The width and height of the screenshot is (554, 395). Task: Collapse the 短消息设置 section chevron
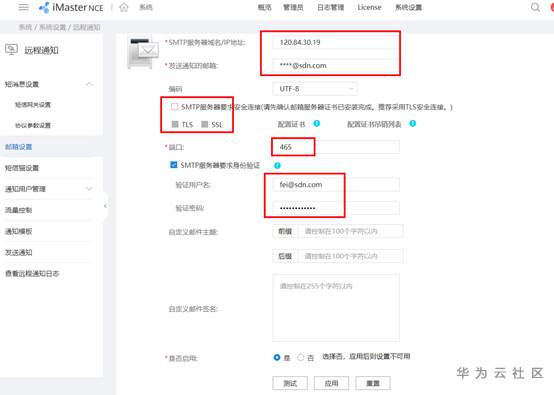coord(89,84)
